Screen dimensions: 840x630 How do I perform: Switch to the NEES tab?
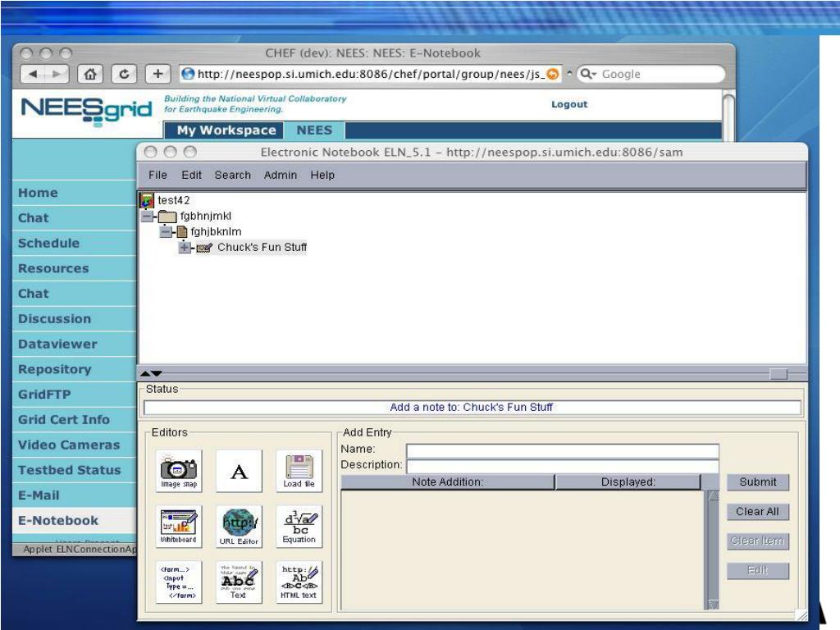click(314, 130)
